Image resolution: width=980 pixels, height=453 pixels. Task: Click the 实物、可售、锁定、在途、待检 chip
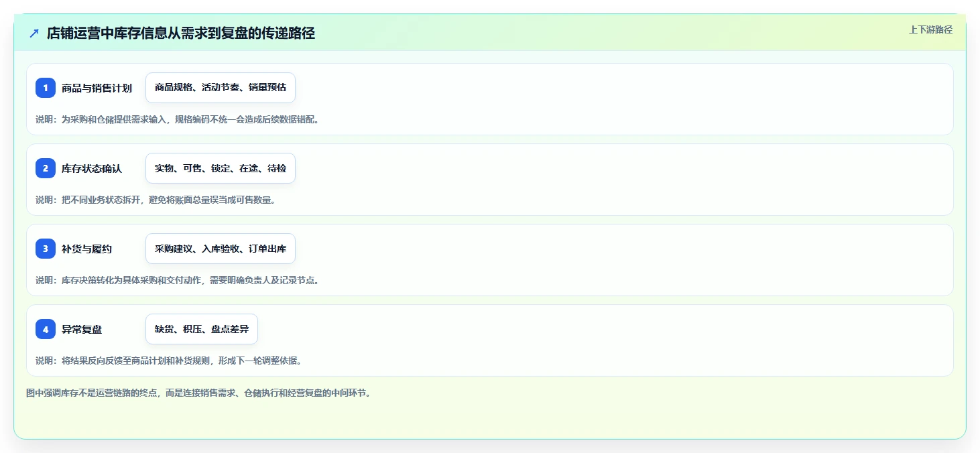coord(221,168)
